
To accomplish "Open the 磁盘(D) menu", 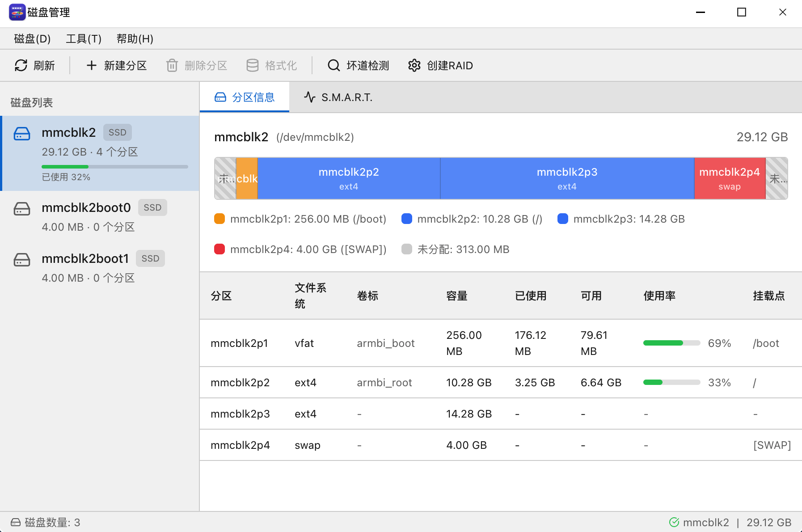I will [32, 39].
